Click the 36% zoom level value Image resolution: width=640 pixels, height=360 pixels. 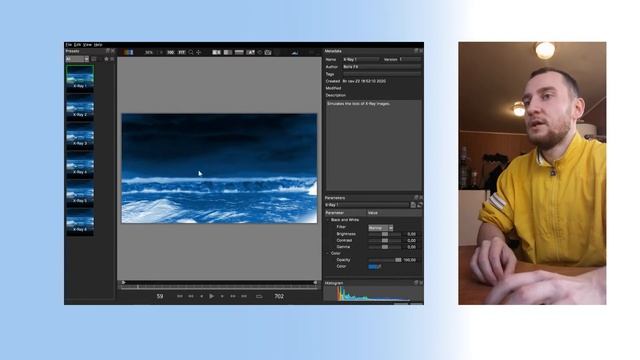[x=149, y=52]
